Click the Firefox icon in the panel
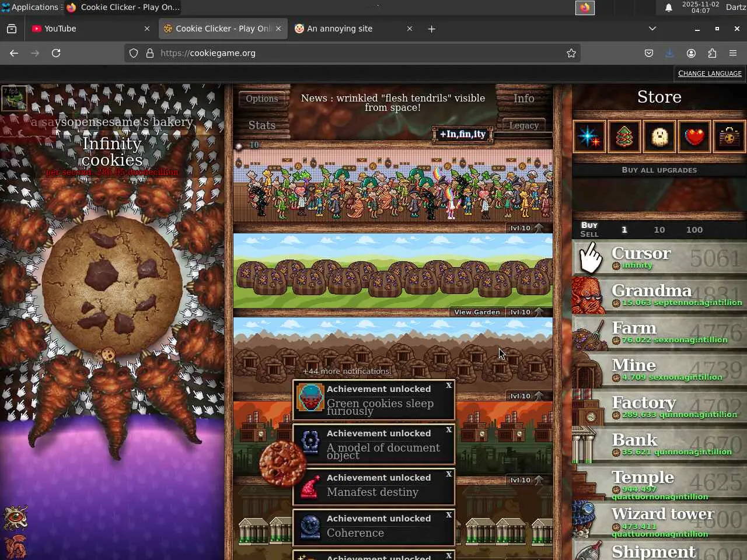The width and height of the screenshot is (747, 560). [585, 8]
